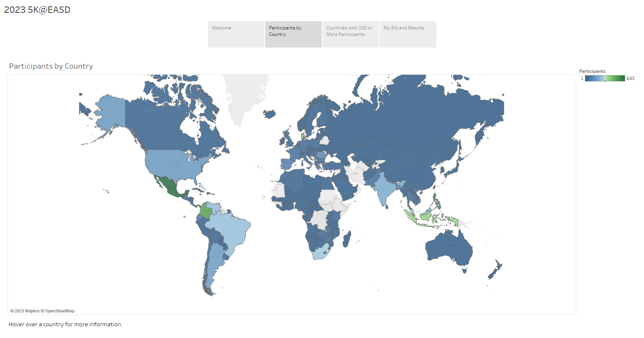Open the My Bib and Results tab
644x338 pixels.
point(408,34)
